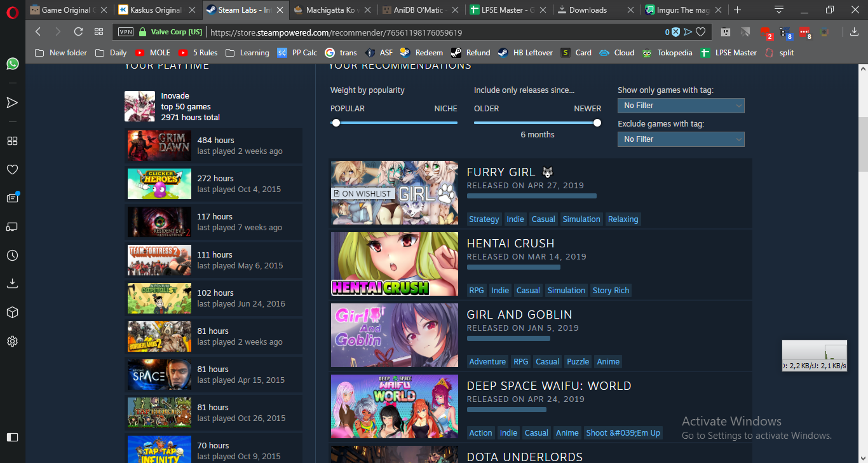Open the History clock icon in sidebar
The image size is (868, 463).
12,255
